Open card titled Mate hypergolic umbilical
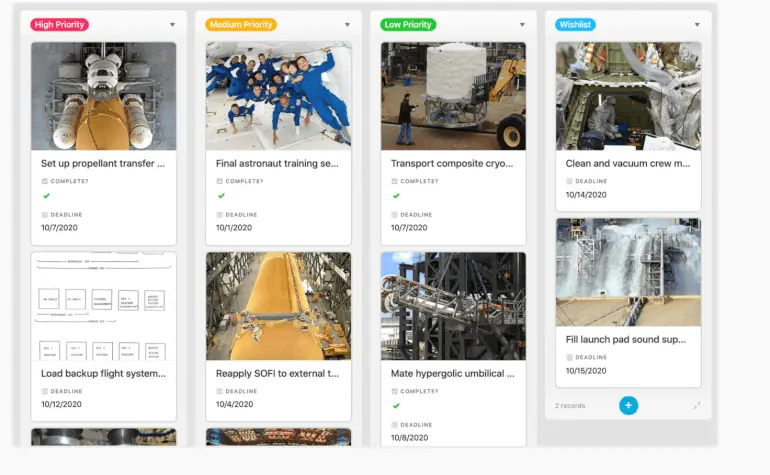The height and width of the screenshot is (475, 770). (452, 373)
